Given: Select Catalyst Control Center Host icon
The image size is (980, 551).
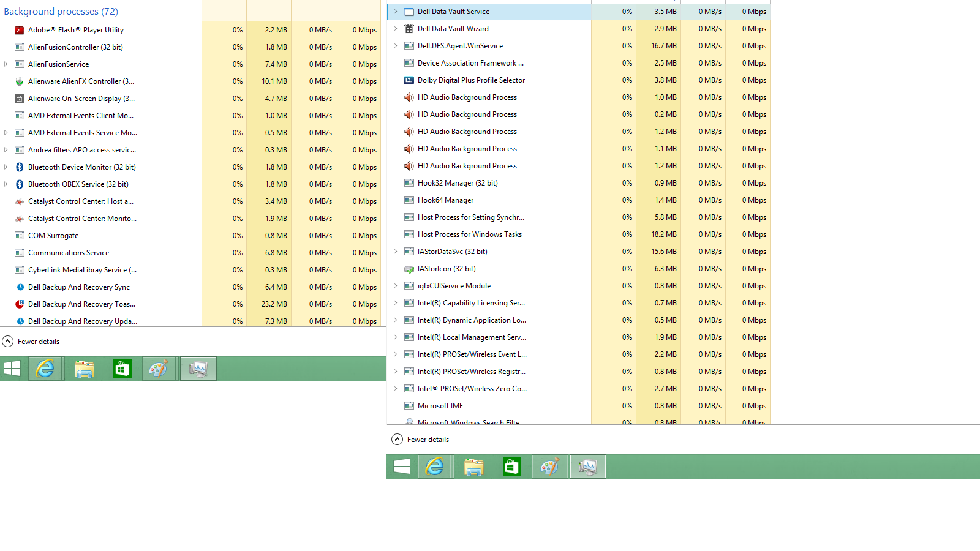Looking at the screenshot, I should (20, 201).
